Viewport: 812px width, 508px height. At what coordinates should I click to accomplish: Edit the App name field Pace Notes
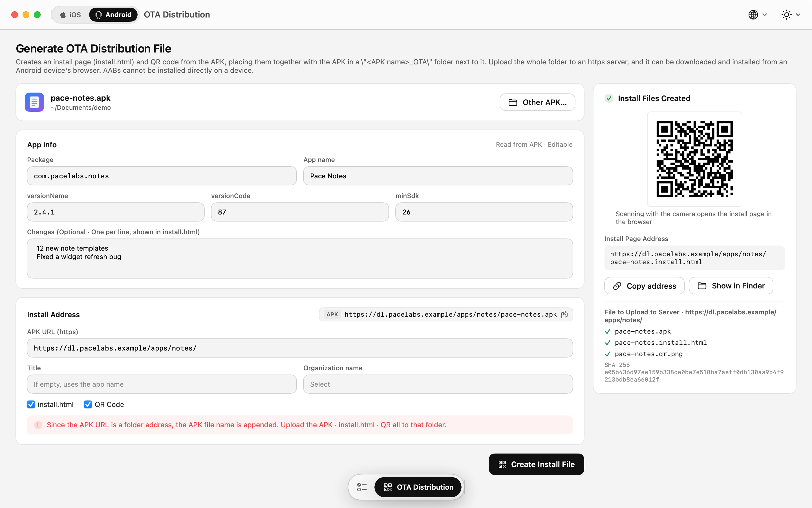438,176
